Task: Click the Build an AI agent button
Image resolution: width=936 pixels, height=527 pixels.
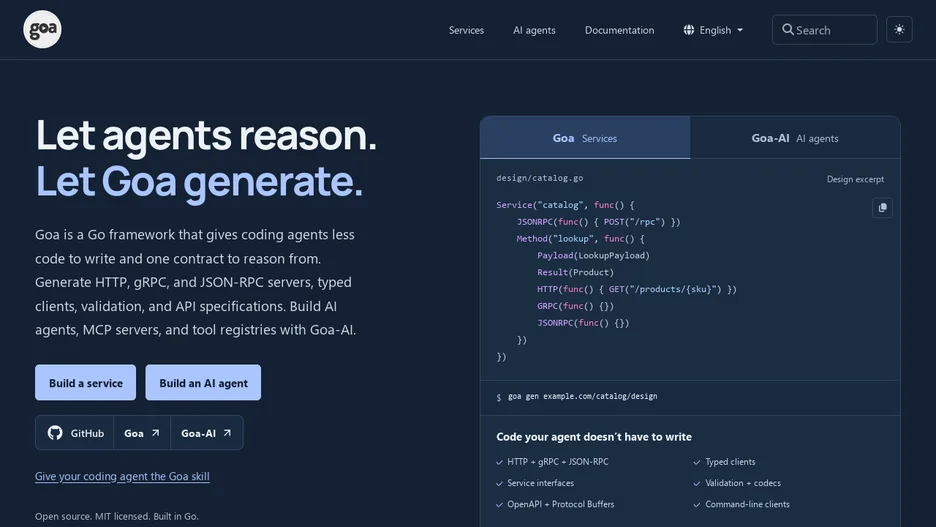Action: pos(203,383)
